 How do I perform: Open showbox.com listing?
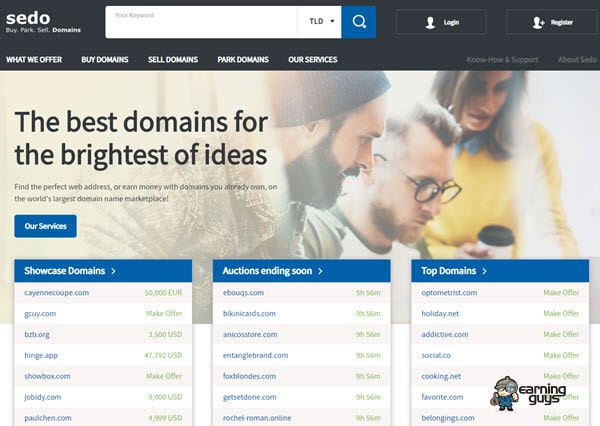click(47, 376)
